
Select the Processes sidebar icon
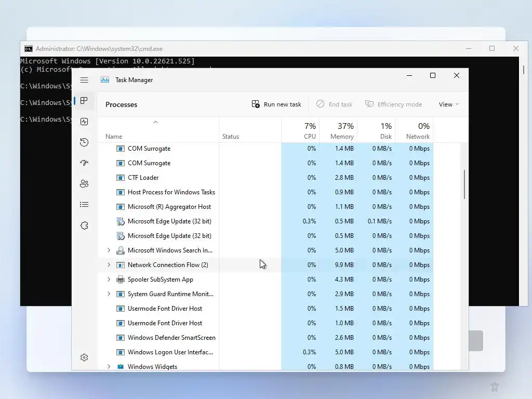tap(84, 100)
